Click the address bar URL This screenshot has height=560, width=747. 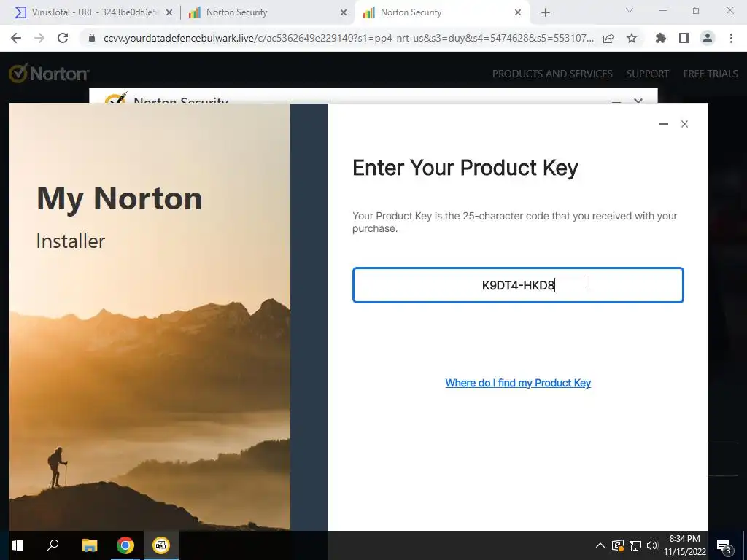(x=348, y=38)
